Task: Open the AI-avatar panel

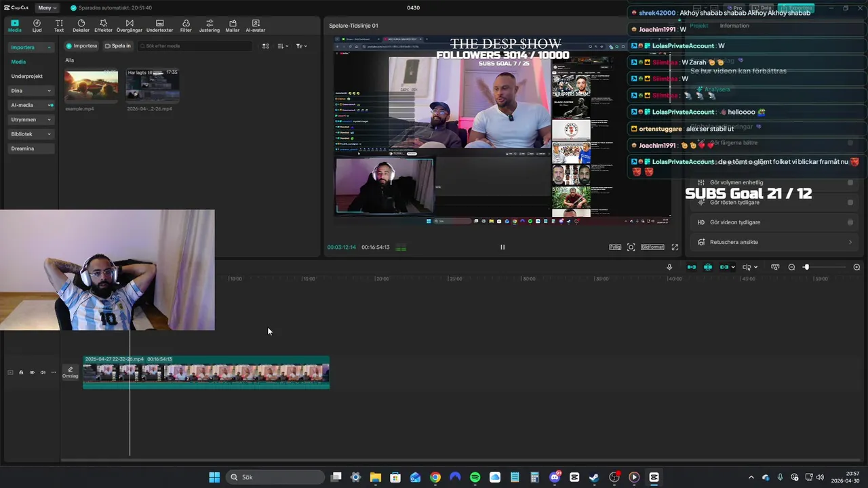Action: click(x=256, y=26)
